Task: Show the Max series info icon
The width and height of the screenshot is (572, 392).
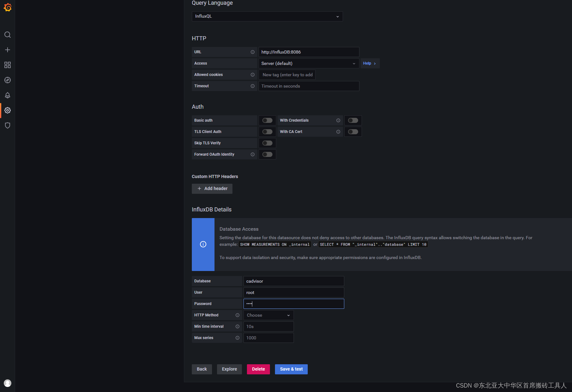Action: click(237, 338)
